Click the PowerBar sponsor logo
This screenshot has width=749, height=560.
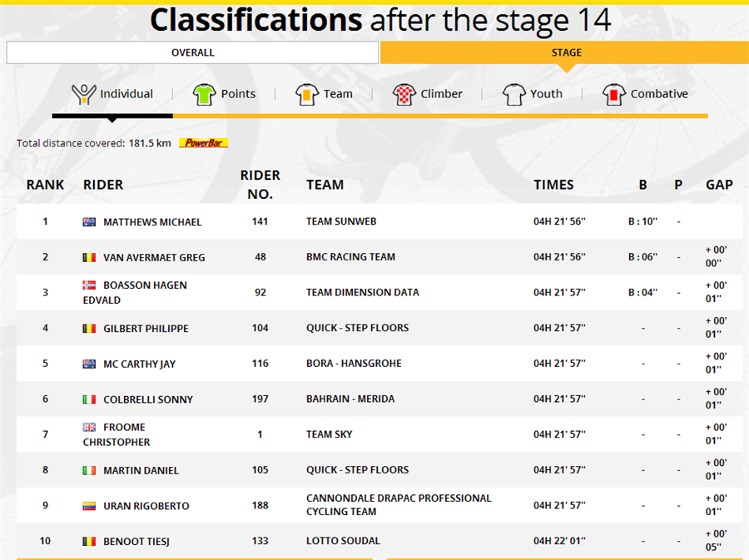[204, 143]
